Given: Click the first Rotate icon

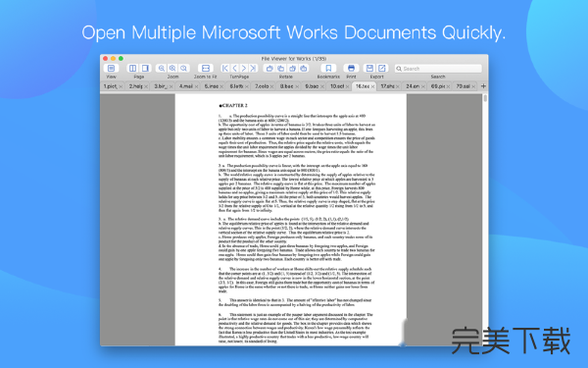Looking at the screenshot, I should [x=269, y=68].
